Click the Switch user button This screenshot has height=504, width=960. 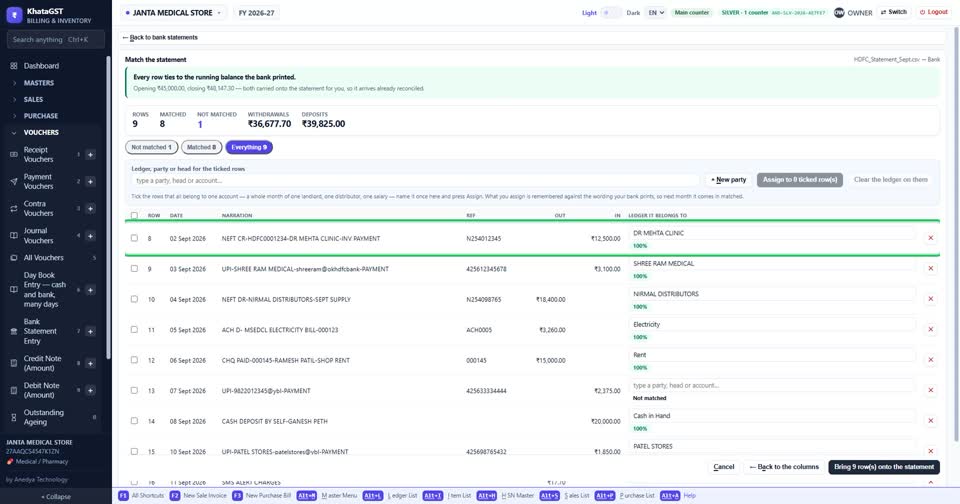click(894, 12)
